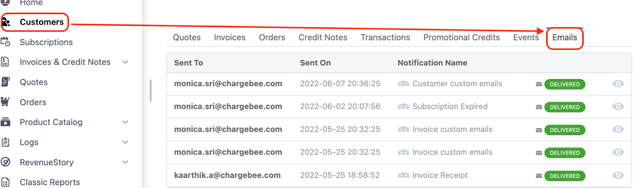Click the Quotes sidebar icon

tap(5, 82)
